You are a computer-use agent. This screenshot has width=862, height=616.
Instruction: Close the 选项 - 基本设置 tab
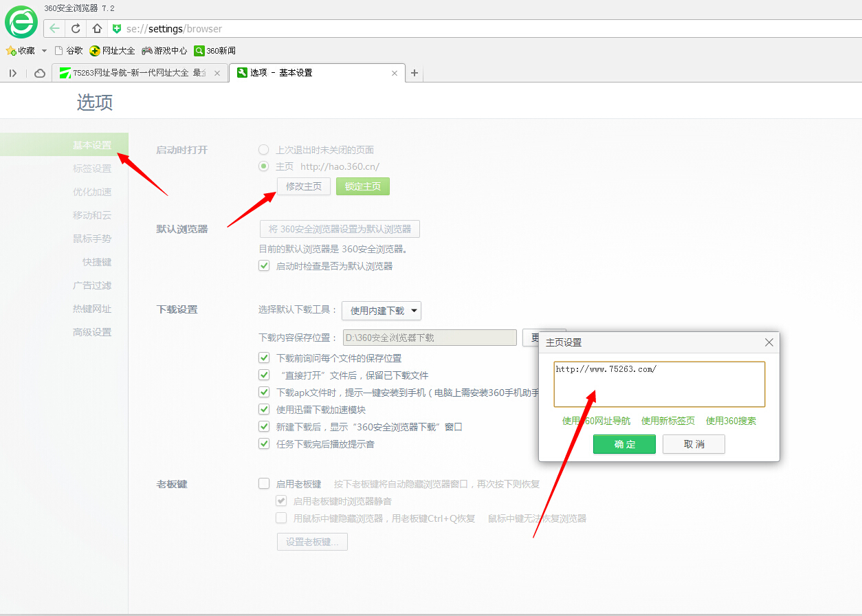395,73
